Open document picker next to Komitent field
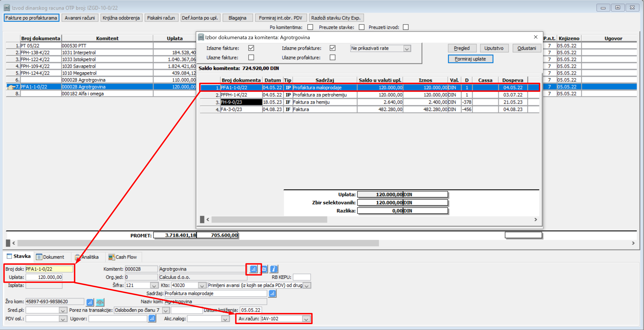Image resolution: width=644 pixels, height=330 pixels. (x=254, y=269)
